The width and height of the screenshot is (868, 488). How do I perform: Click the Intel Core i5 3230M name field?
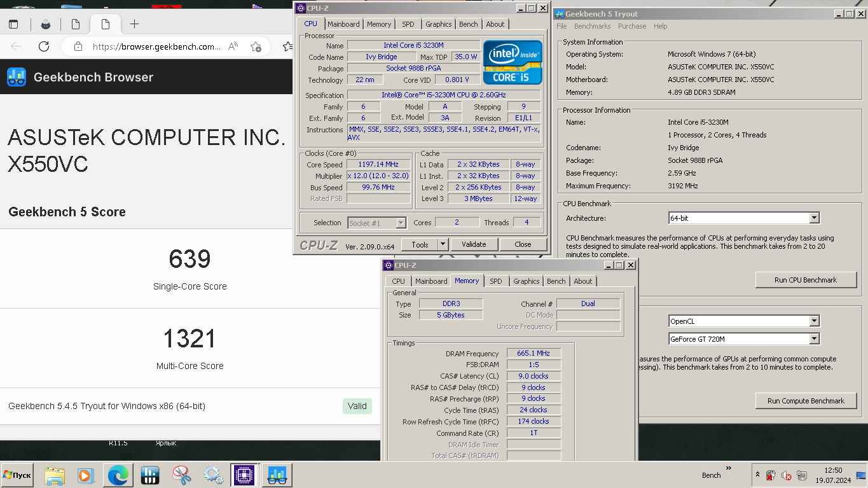(413, 45)
